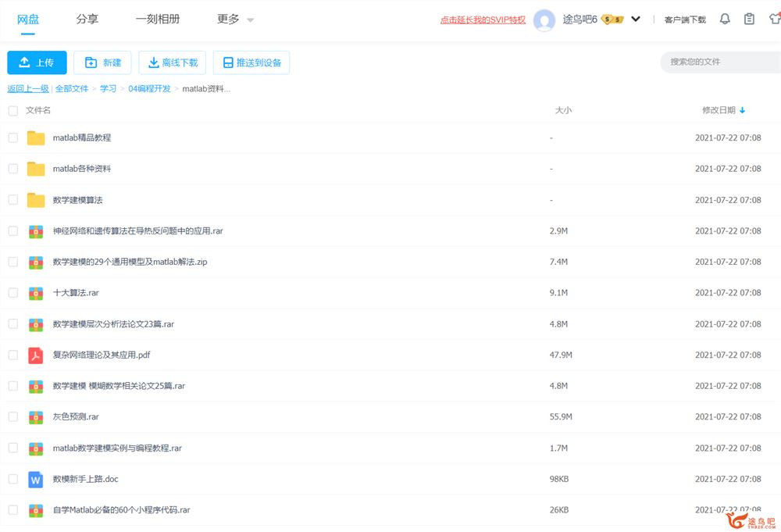The width and height of the screenshot is (781, 532).
Task: Click archive icon of 灰色预测.rar
Action: pos(36,417)
